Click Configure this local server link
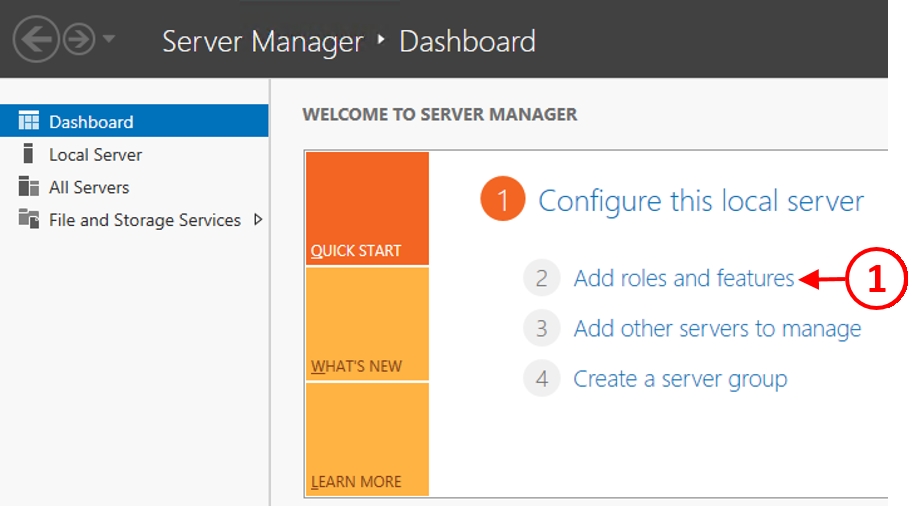Screen dimensions: 913x506 (x=700, y=201)
